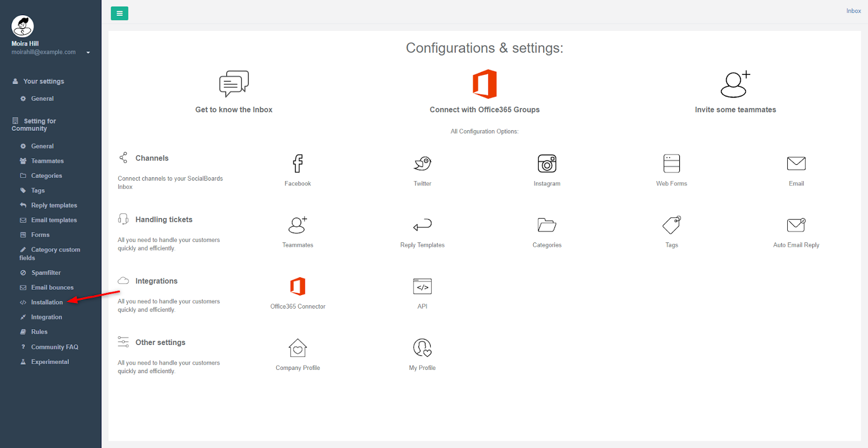Toggle the sidebar with the green hamburger button

pos(119,13)
